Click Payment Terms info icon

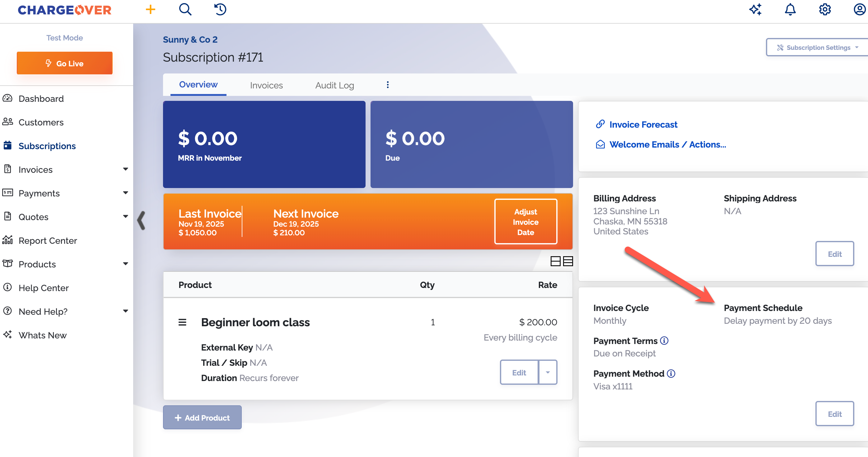[x=664, y=341]
